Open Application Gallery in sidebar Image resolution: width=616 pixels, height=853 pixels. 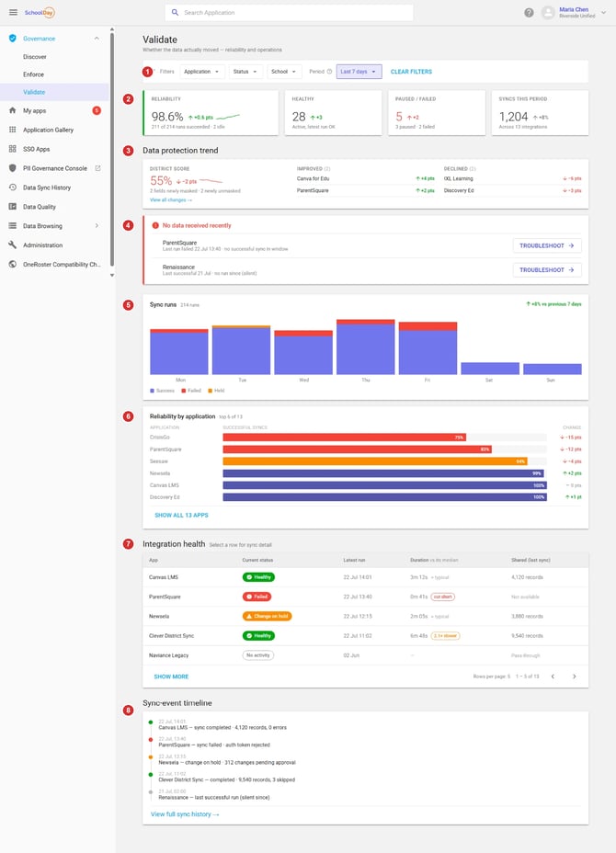48,130
